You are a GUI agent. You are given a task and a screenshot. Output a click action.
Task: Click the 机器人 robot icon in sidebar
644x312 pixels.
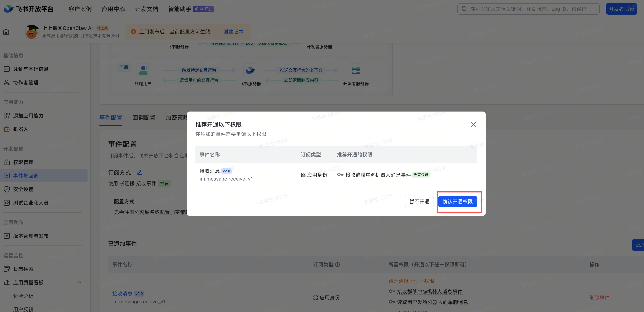tap(7, 129)
